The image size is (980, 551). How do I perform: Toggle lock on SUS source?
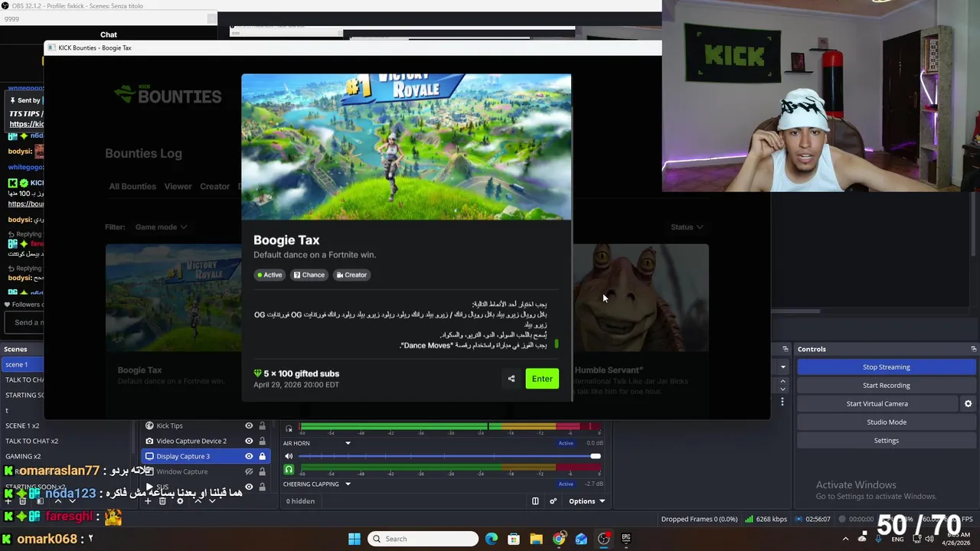(262, 486)
